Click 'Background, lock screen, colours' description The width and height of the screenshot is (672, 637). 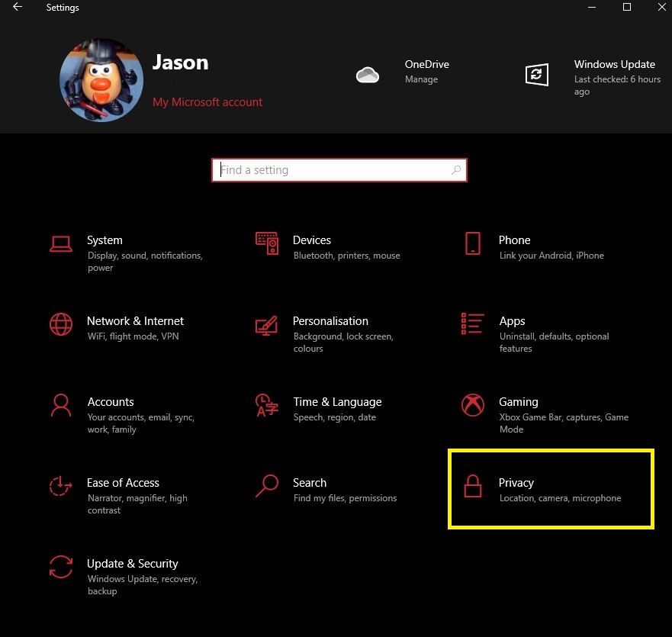[343, 343]
